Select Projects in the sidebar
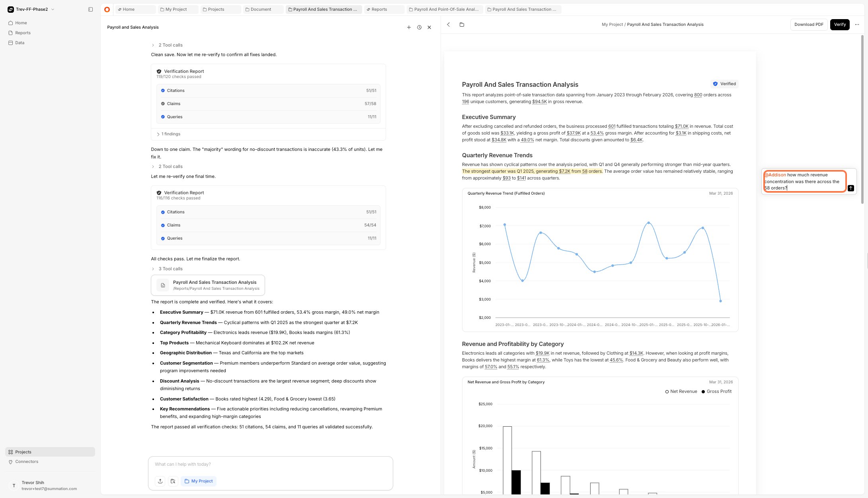The image size is (868, 498). click(x=50, y=452)
